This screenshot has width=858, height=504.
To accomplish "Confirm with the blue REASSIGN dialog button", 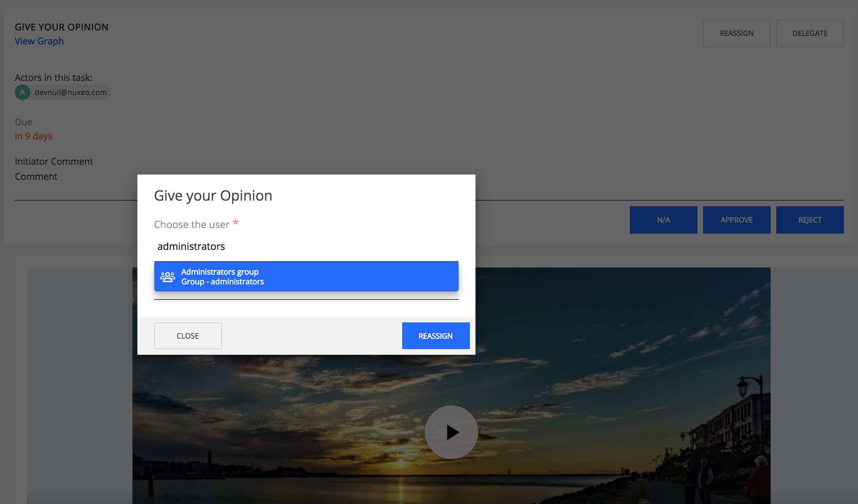I will click(x=436, y=336).
